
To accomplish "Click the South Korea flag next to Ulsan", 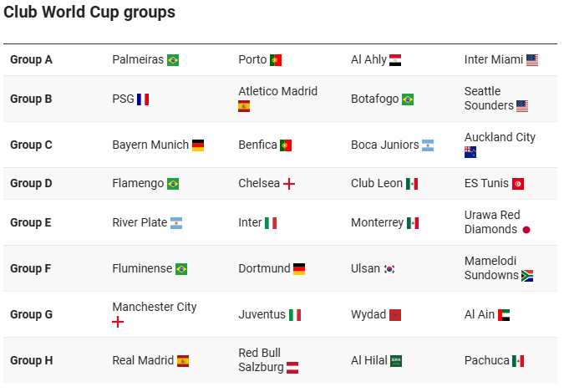I will pos(389,269).
